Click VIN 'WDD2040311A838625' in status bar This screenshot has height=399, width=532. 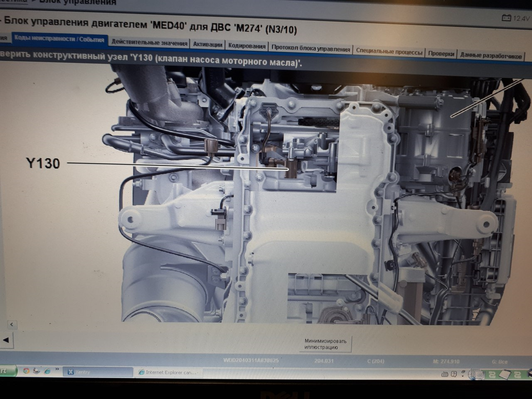(x=251, y=361)
